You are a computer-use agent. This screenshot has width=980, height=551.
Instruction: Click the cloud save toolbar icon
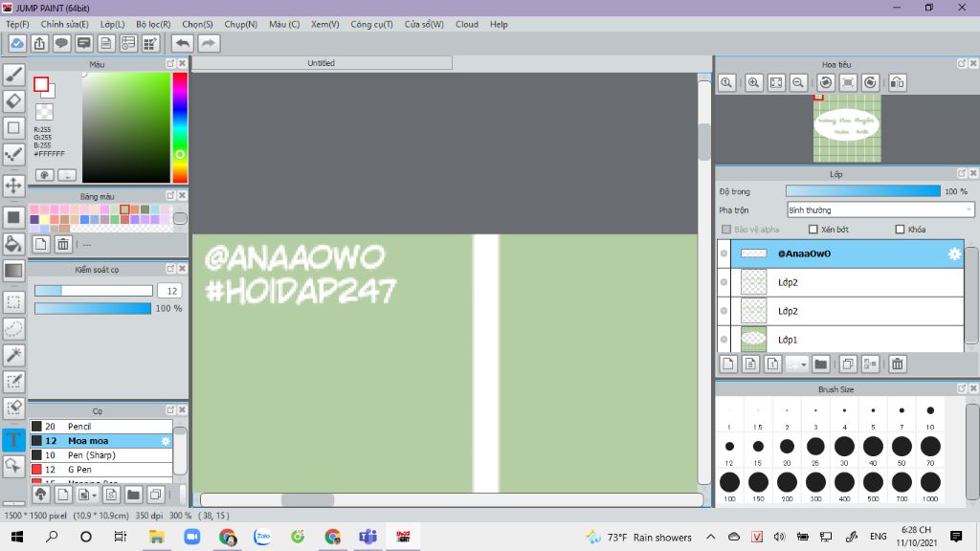coord(17,43)
